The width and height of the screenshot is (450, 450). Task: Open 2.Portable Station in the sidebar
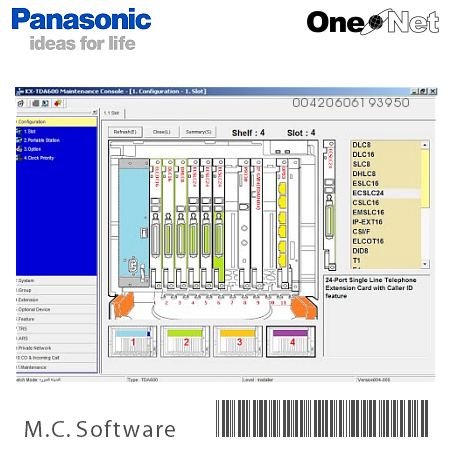pyautogui.click(x=41, y=140)
